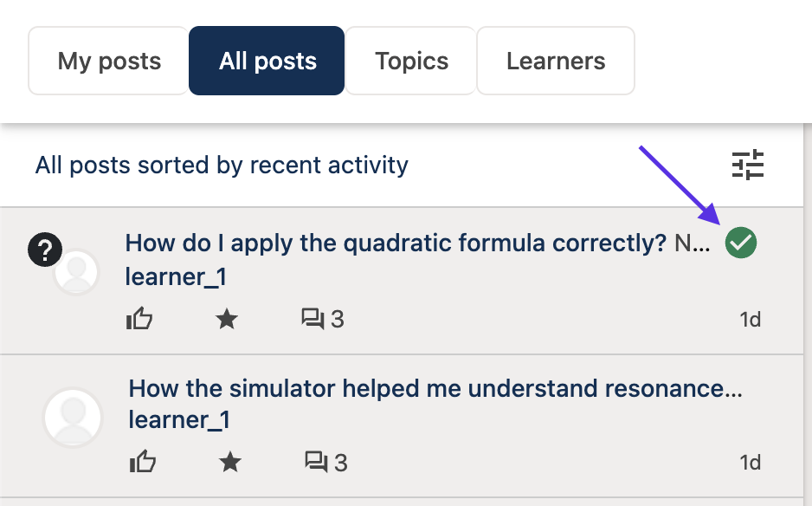Open the Topics tab
The image size is (812, 506).
coord(411,62)
